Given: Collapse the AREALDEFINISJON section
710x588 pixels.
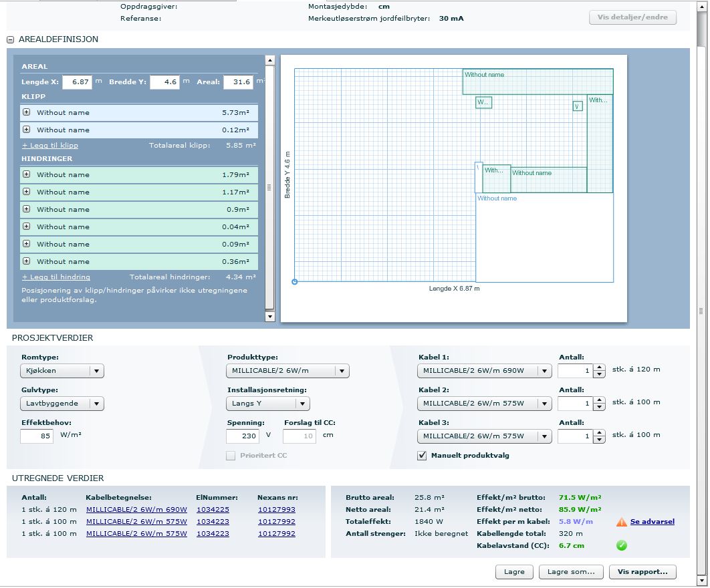Looking at the screenshot, I should pyautogui.click(x=11, y=40).
